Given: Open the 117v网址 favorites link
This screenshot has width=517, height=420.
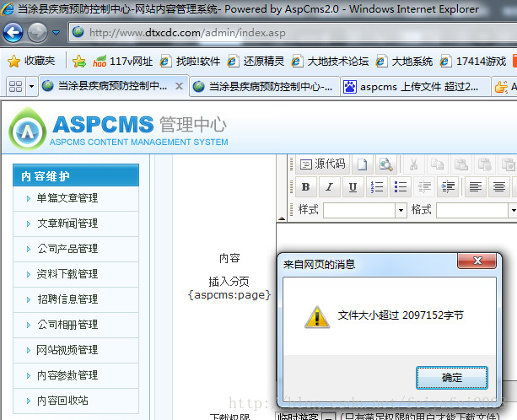Looking at the screenshot, I should pos(122,62).
